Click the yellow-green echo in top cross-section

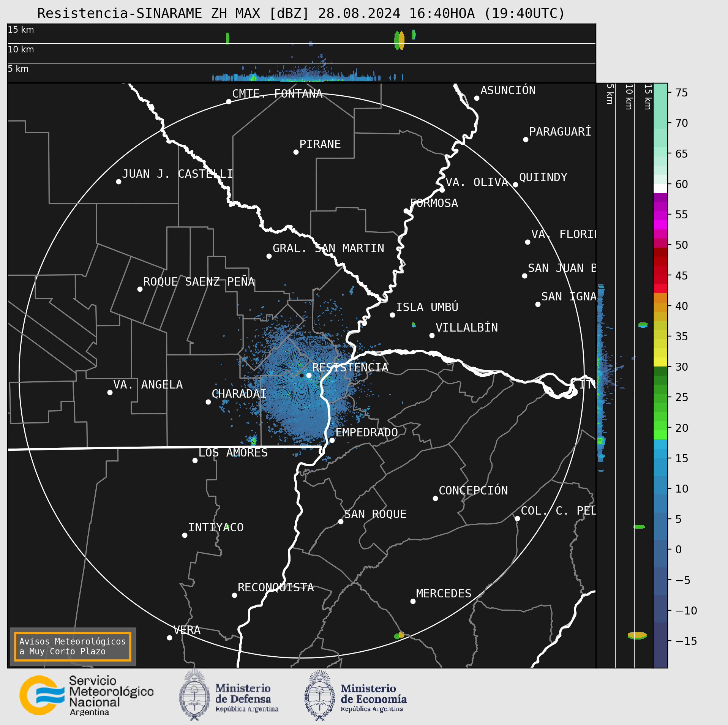(399, 40)
